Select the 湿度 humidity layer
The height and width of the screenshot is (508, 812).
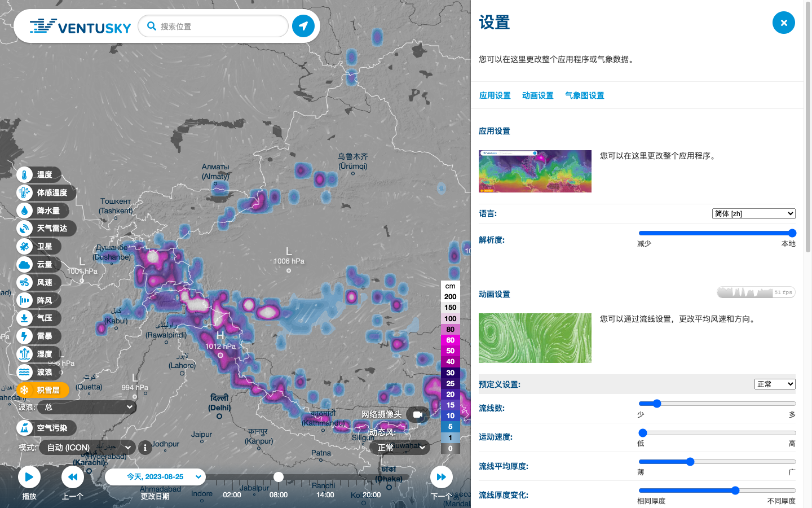tap(38, 354)
